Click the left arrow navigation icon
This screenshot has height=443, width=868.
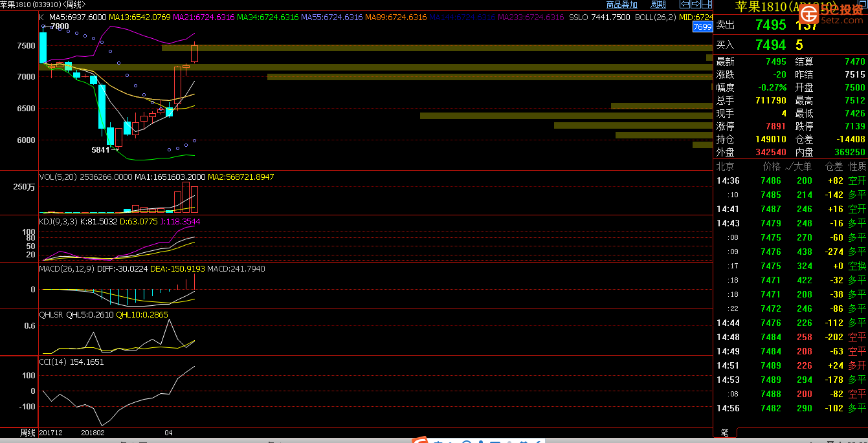pos(685,5)
